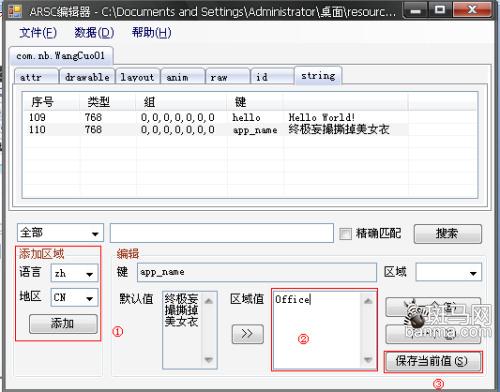Open the 区域 dropdown in edit panel
The image size is (500, 392).
(448, 273)
